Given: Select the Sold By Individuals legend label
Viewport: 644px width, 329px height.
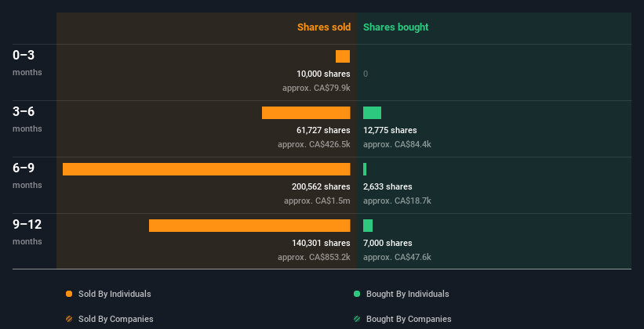Looking at the screenshot, I should (x=115, y=294).
